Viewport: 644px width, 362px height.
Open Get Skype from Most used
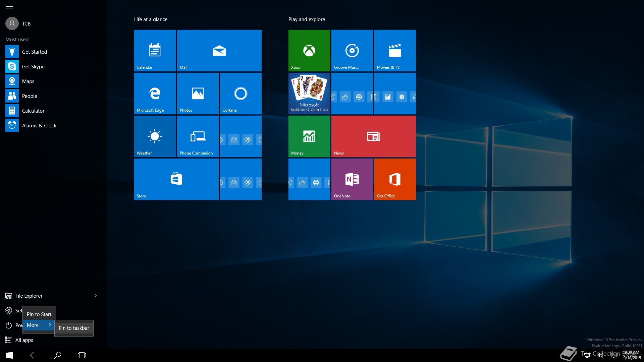(54, 66)
